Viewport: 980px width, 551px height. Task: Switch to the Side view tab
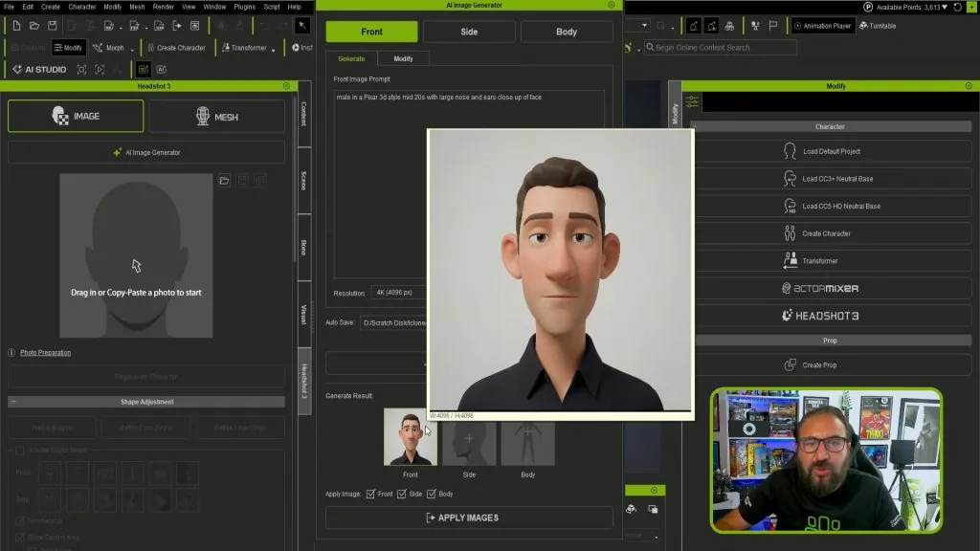[469, 32]
